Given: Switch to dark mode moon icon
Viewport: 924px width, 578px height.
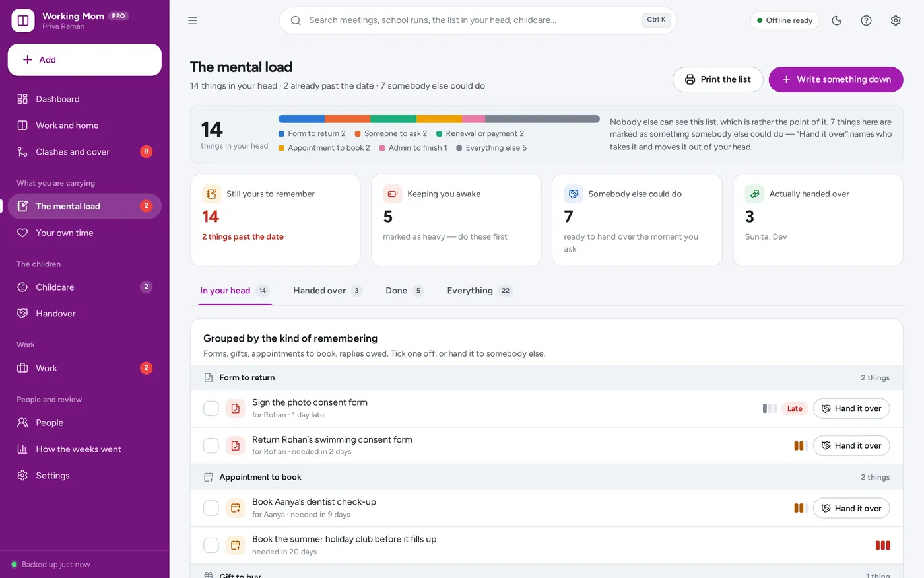Looking at the screenshot, I should [x=837, y=20].
